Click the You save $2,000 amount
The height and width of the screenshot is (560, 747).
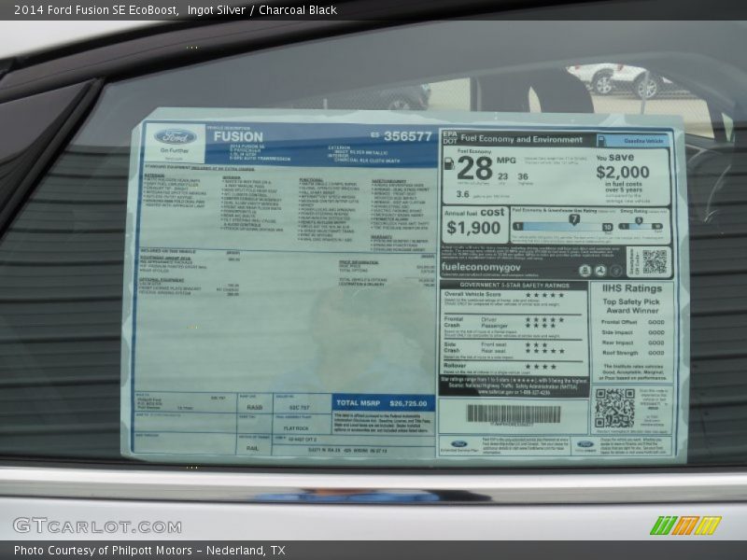[x=623, y=172]
